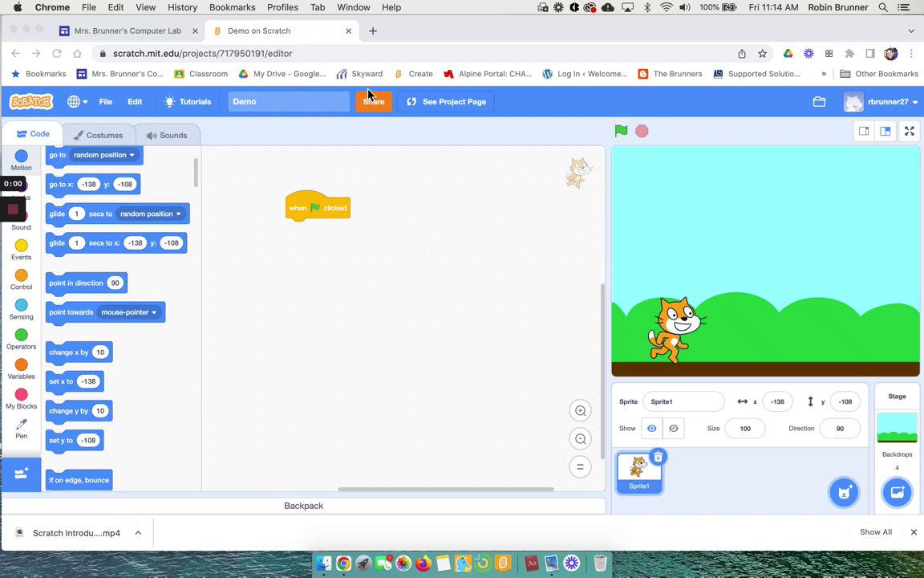The width and height of the screenshot is (924, 578).
Task: Enter full screen stage mode
Action: pos(910,131)
